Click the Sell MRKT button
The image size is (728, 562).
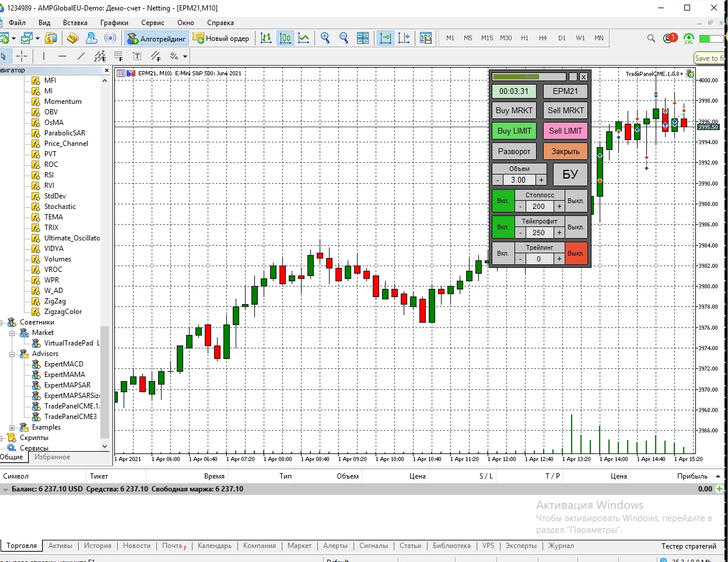pyautogui.click(x=565, y=110)
